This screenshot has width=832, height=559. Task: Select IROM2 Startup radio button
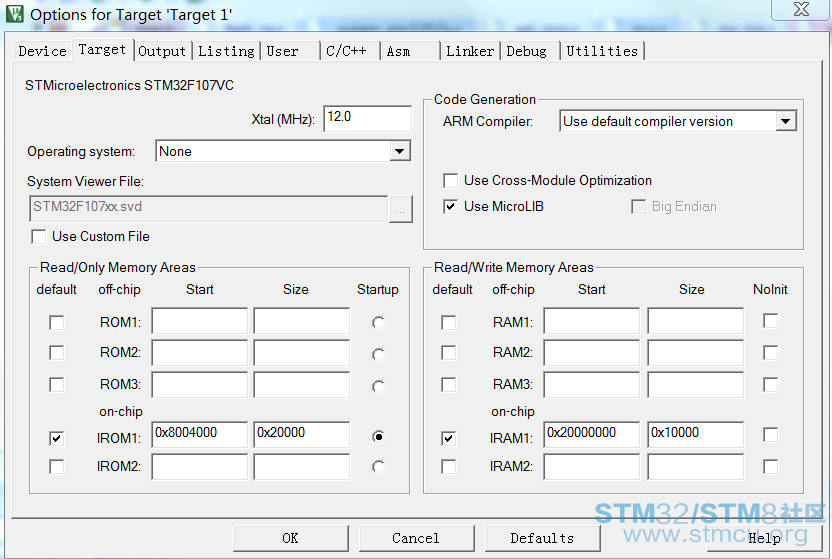(378, 467)
